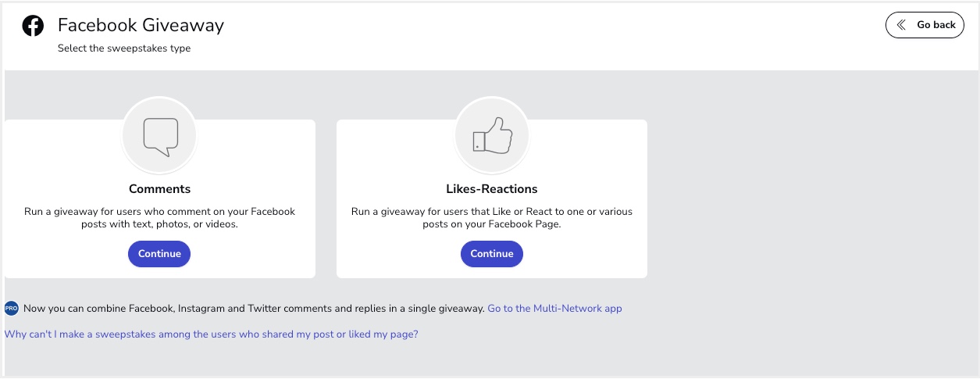Viewport: 980px width, 379px height.
Task: Click the double-chevron icon in Go back
Action: 901,25
